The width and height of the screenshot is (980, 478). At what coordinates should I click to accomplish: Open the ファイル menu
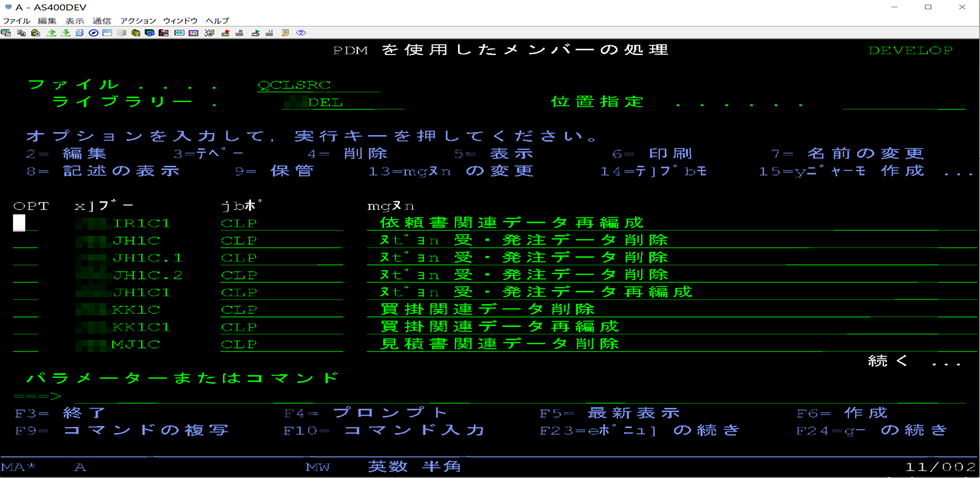click(x=17, y=20)
